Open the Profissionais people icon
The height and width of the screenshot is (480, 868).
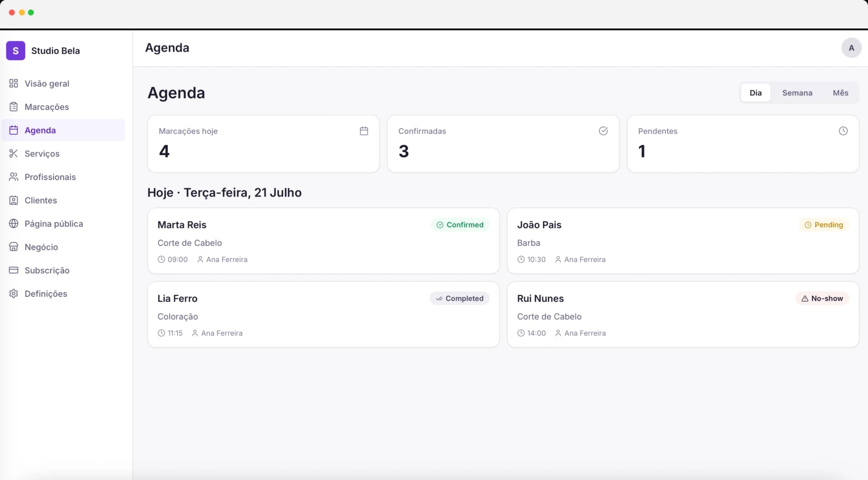[14, 177]
